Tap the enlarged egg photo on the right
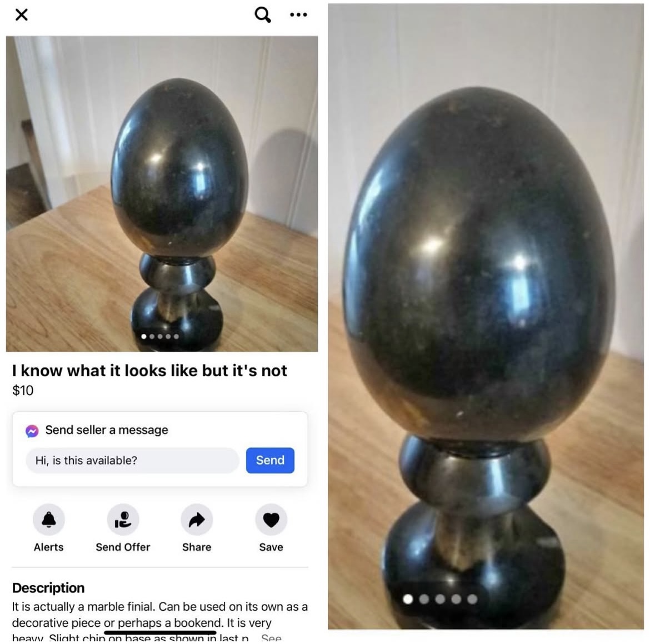 click(486, 316)
